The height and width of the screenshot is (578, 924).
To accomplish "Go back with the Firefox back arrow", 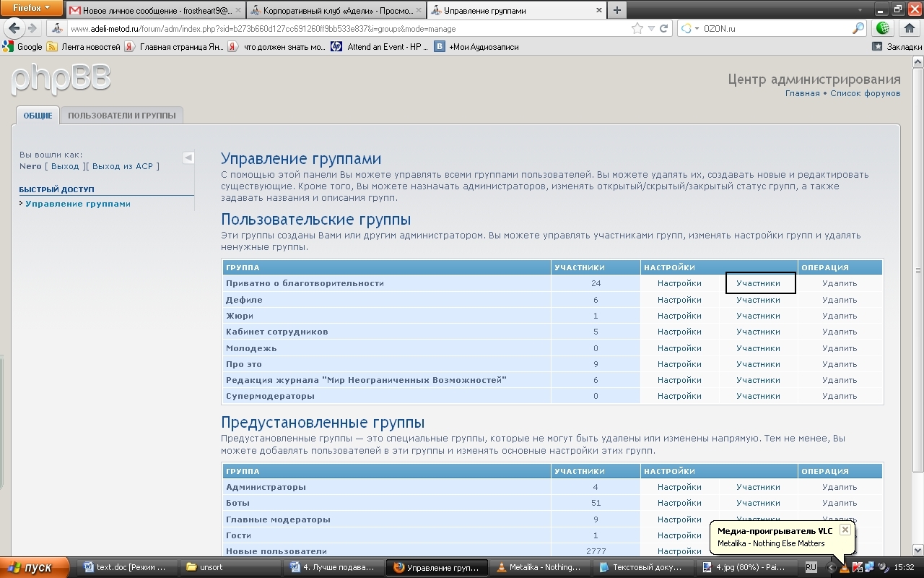I will tap(14, 28).
